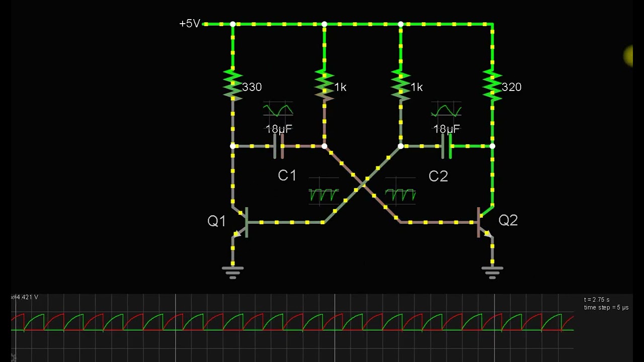This screenshot has height=362, width=644.
Task: Click the Q2 label text
Action: (x=508, y=220)
